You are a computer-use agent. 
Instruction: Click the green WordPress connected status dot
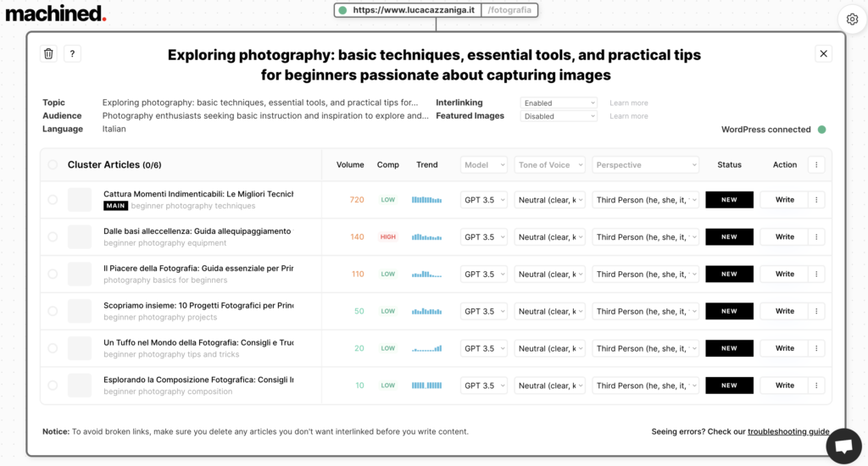[822, 130]
